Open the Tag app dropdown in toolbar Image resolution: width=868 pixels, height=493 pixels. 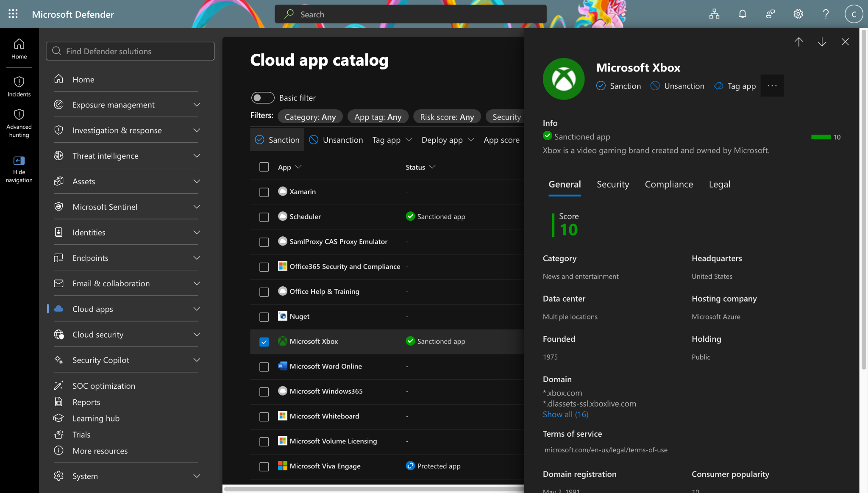pyautogui.click(x=392, y=140)
